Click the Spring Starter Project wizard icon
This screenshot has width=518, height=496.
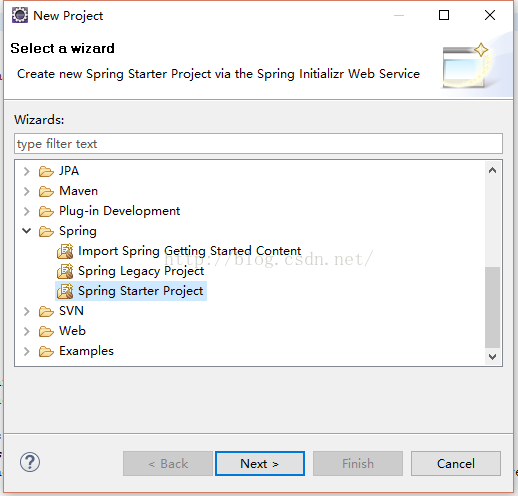(65, 291)
